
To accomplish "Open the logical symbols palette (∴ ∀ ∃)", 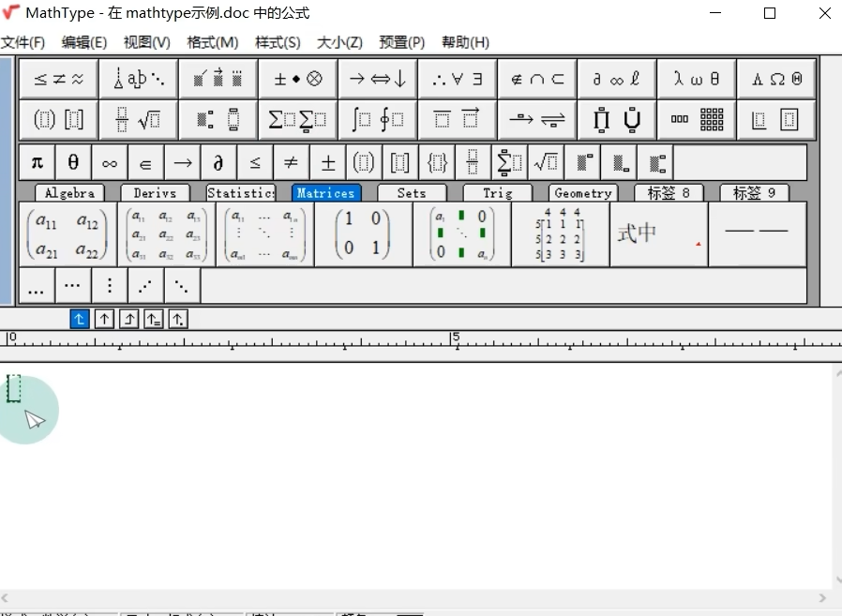I will pos(457,80).
